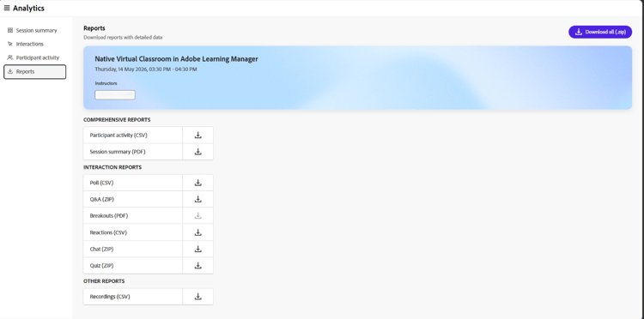Download the Reactions (CSV) report
This screenshot has height=319, width=644.
tap(198, 232)
